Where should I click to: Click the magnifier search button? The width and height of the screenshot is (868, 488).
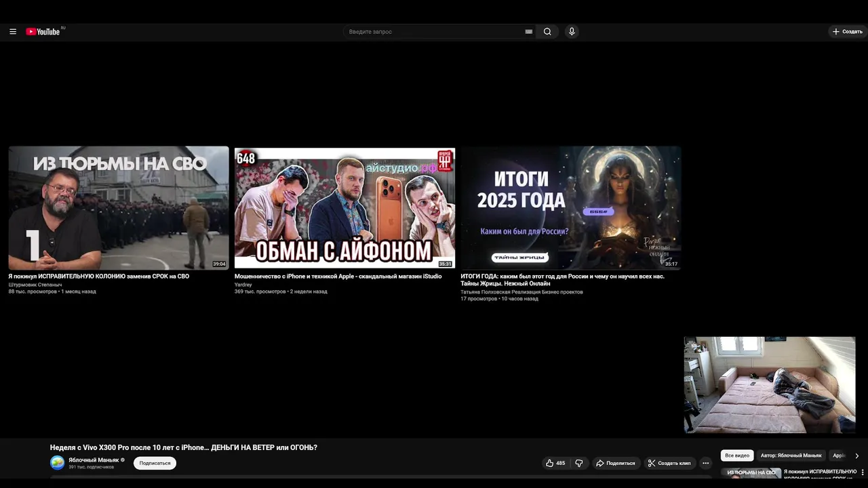coord(547,32)
